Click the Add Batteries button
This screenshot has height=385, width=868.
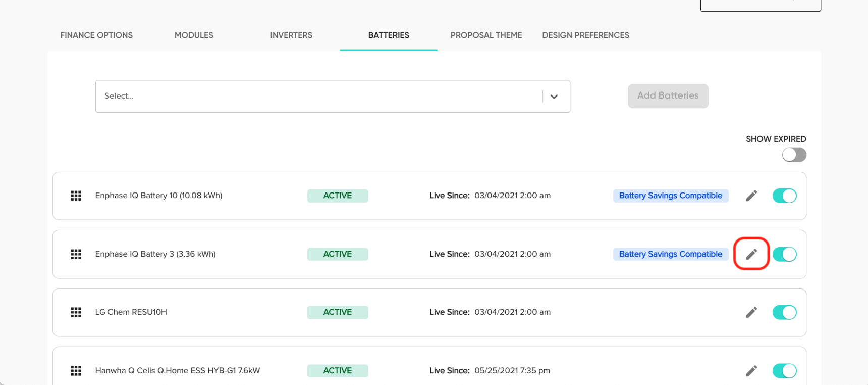(x=668, y=96)
